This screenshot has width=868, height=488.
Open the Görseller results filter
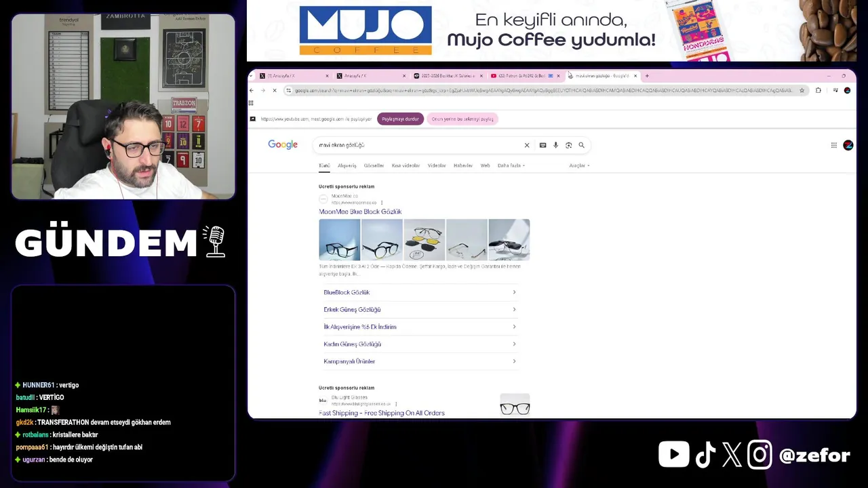tap(374, 165)
